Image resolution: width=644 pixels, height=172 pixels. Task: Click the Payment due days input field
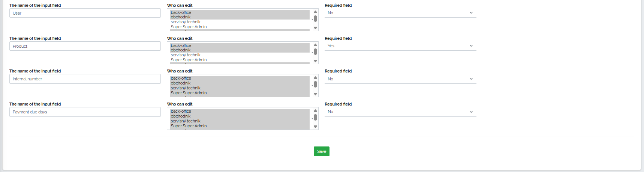pyautogui.click(x=85, y=112)
